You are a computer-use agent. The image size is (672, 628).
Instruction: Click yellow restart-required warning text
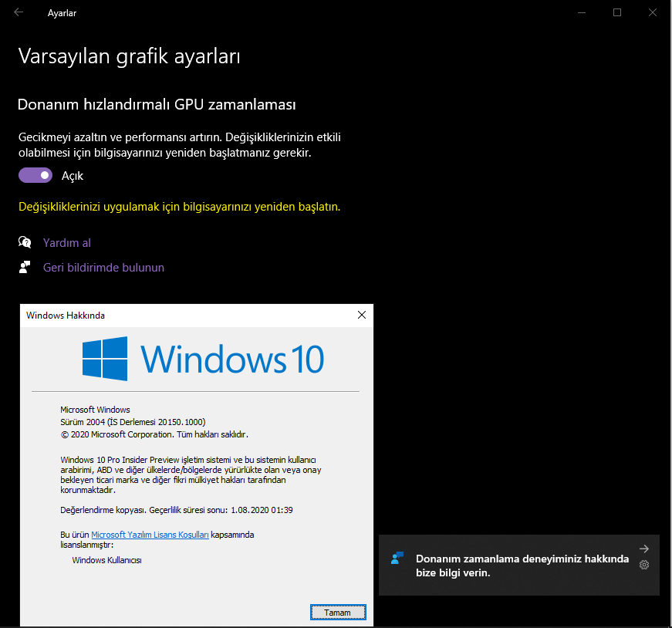(x=179, y=207)
